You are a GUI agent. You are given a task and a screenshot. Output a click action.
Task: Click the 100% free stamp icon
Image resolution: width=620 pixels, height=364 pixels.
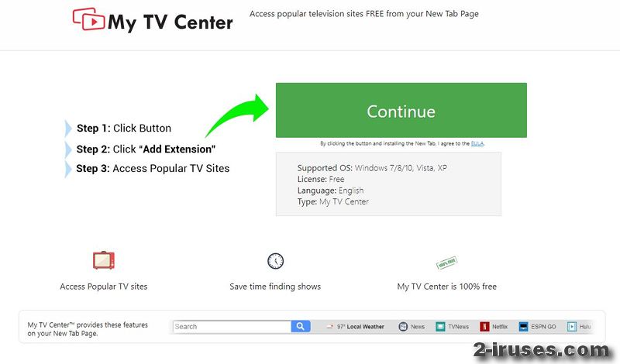[x=446, y=263]
